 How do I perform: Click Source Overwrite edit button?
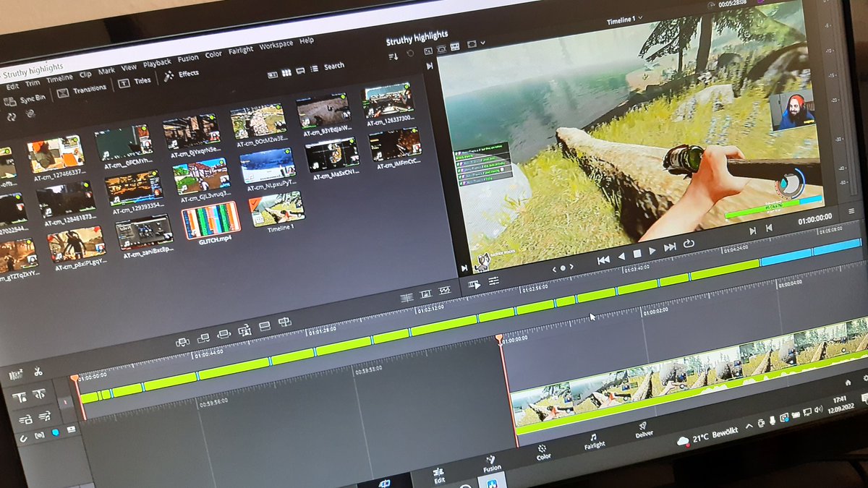(285, 322)
